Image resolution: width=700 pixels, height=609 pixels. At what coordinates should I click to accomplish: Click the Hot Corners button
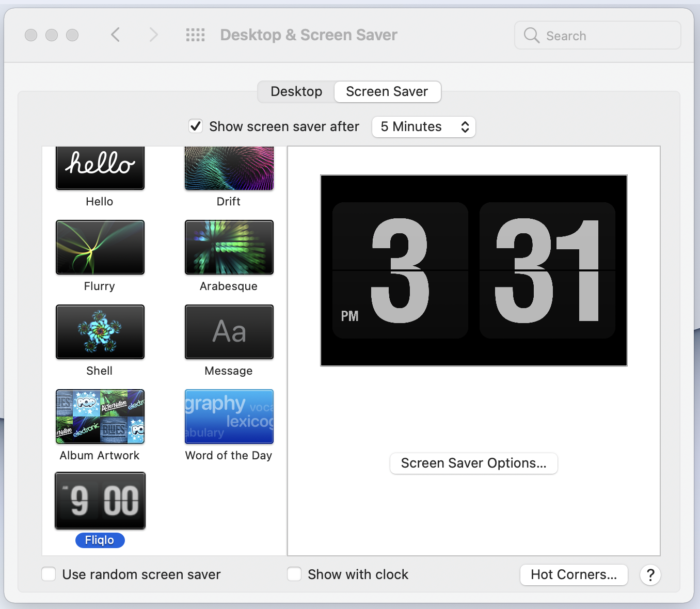coord(574,575)
